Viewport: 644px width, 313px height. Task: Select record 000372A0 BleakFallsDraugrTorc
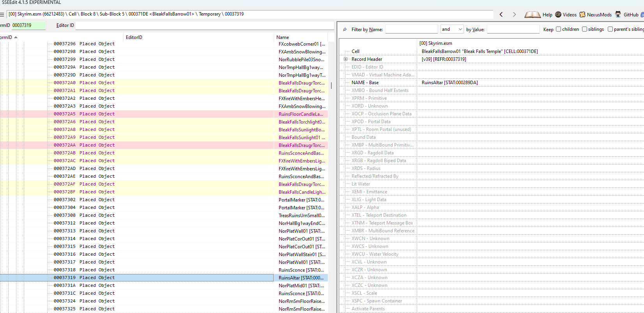164,83
